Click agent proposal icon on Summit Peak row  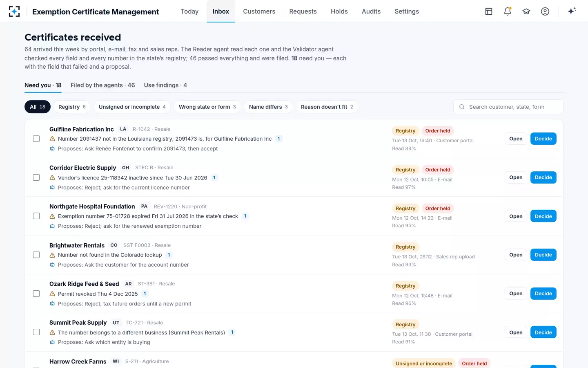click(52, 342)
